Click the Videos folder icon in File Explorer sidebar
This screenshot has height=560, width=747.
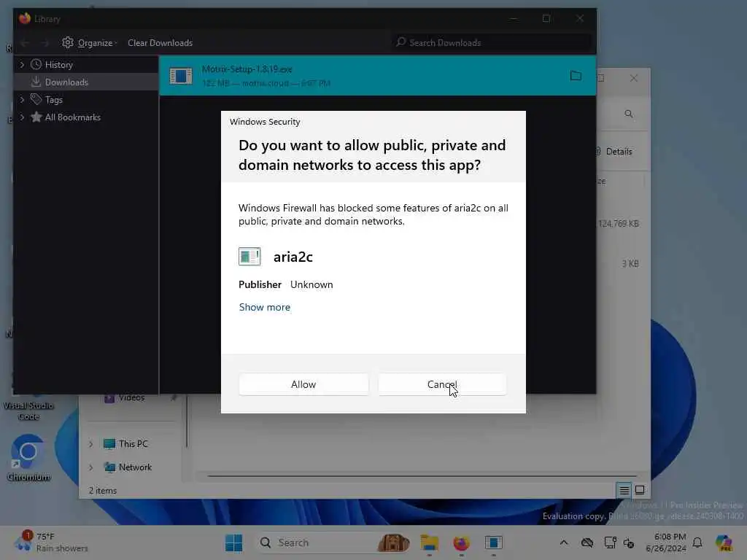tap(109, 398)
